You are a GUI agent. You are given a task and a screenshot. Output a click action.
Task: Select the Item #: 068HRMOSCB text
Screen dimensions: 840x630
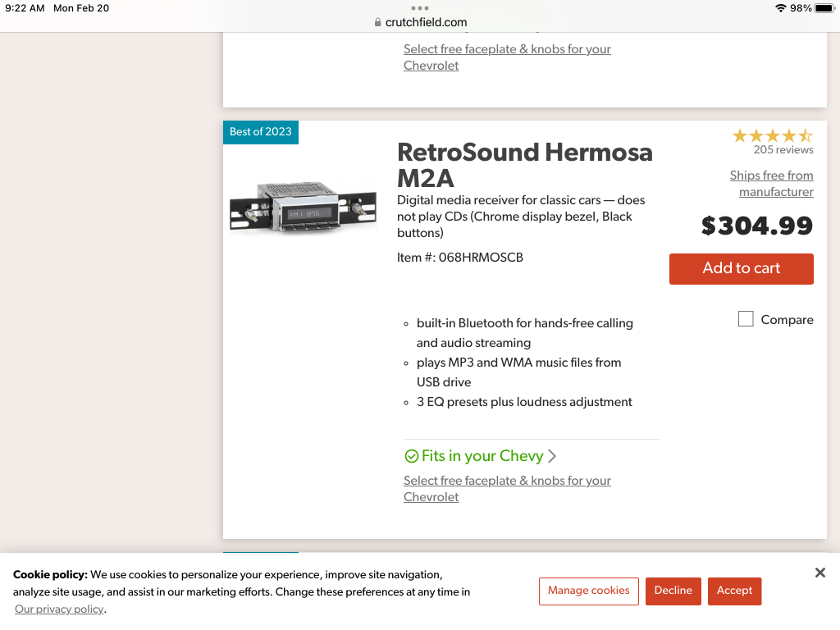click(x=459, y=258)
